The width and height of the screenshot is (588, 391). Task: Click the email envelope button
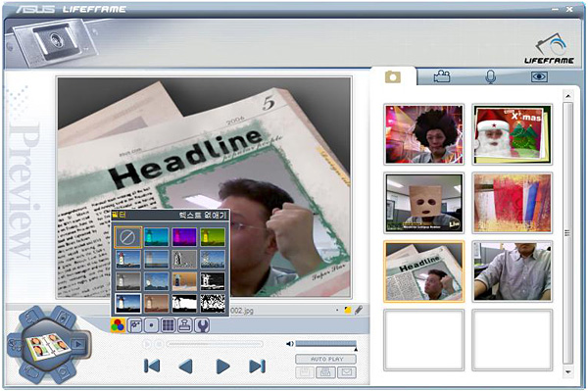tap(347, 372)
